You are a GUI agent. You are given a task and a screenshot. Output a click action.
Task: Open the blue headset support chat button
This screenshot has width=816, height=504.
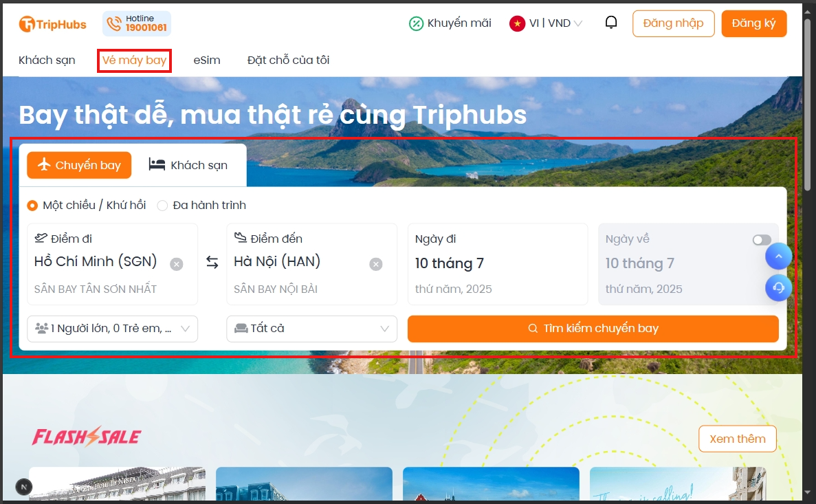point(778,287)
